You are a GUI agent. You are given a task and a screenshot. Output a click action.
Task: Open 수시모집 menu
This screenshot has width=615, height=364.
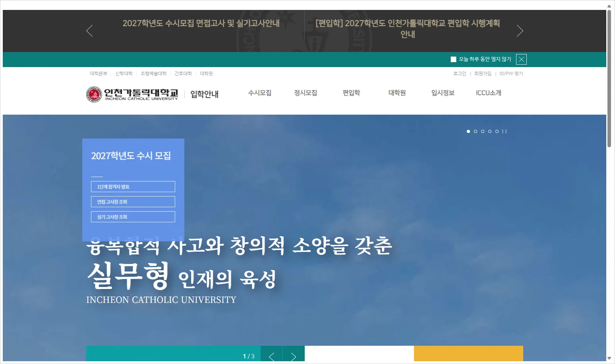[260, 93]
